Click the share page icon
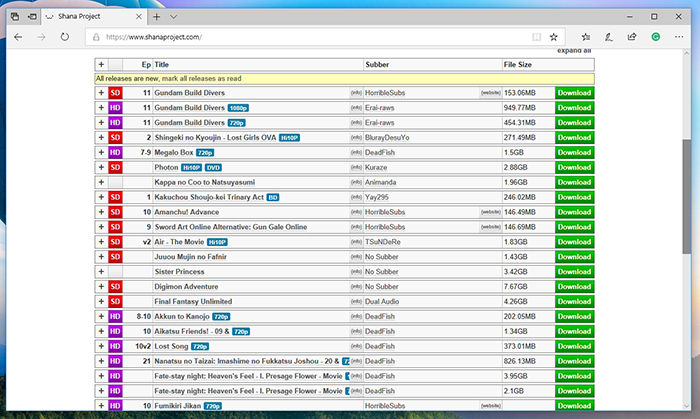The image size is (700, 419). click(632, 37)
